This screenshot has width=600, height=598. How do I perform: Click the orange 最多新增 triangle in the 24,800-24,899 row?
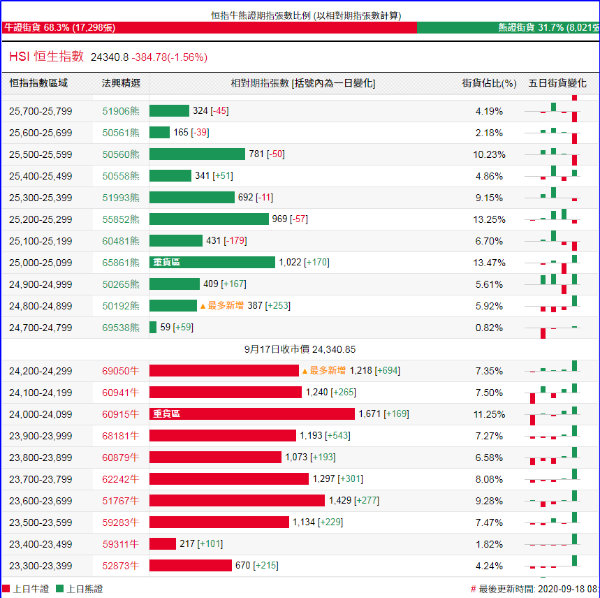203,306
